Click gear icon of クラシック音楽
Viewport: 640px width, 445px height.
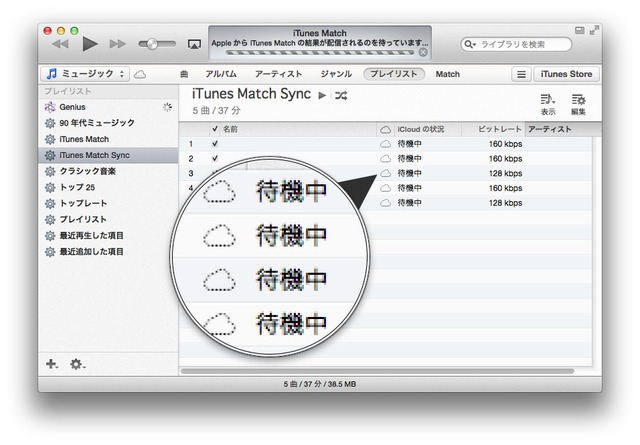point(50,171)
